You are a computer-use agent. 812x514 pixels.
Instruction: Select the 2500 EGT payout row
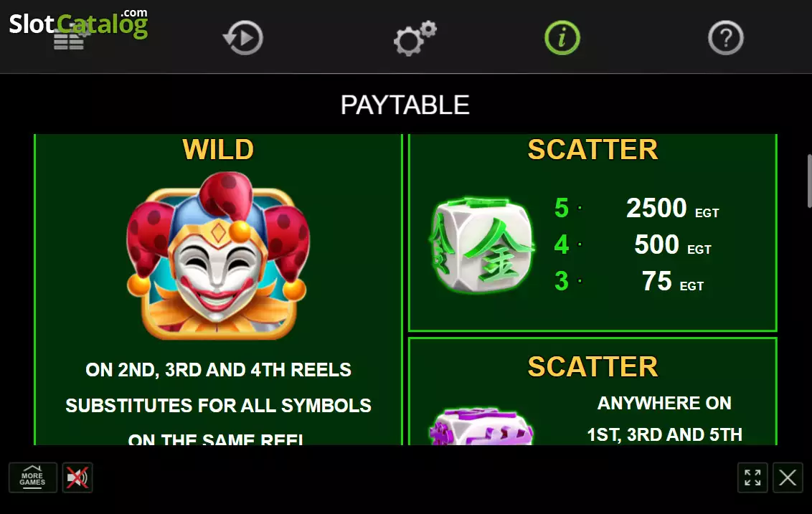coord(636,208)
